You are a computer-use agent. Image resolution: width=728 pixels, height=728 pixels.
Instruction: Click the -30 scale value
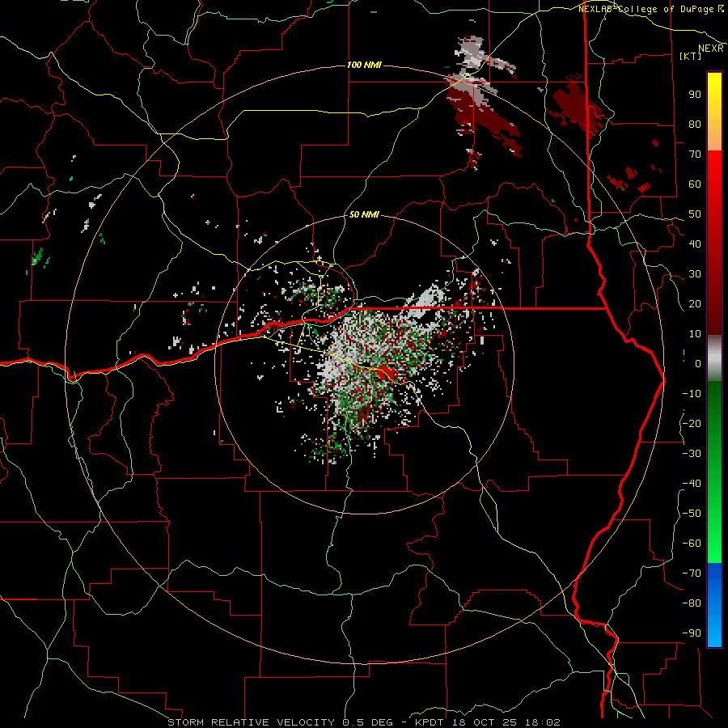tap(692, 454)
